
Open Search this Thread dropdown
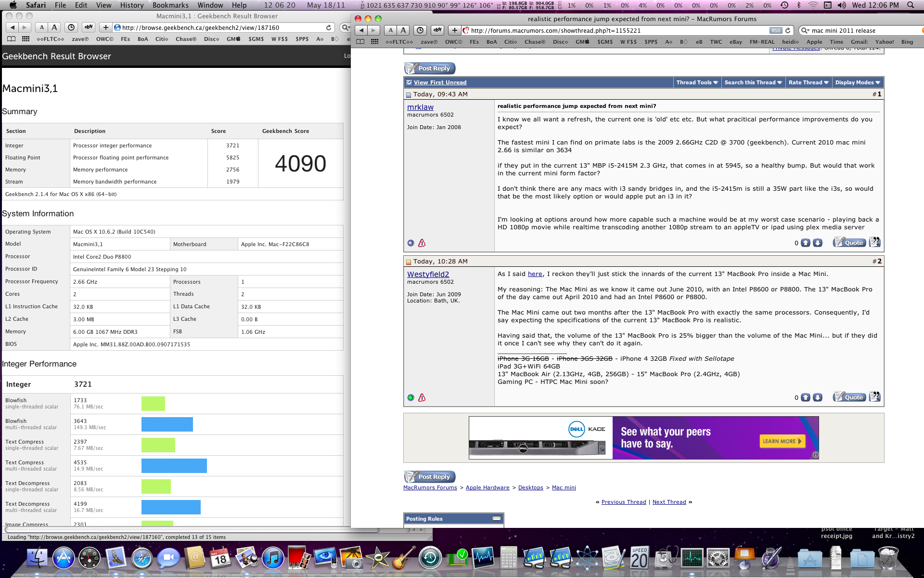tap(753, 83)
